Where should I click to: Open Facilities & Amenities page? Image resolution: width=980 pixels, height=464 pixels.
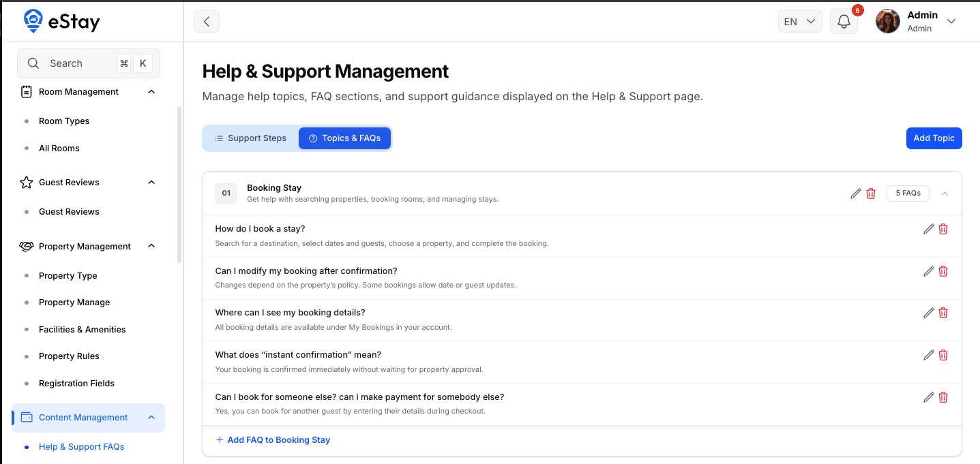coord(83,329)
